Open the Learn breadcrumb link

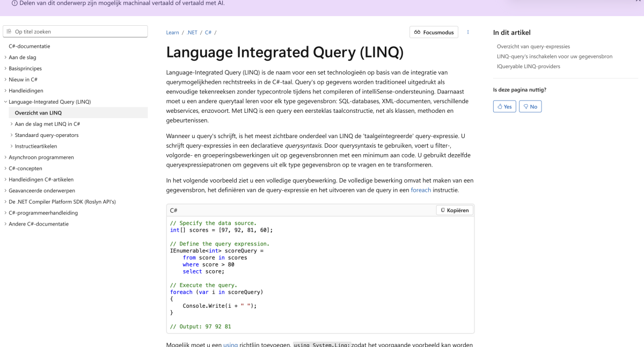tap(172, 32)
